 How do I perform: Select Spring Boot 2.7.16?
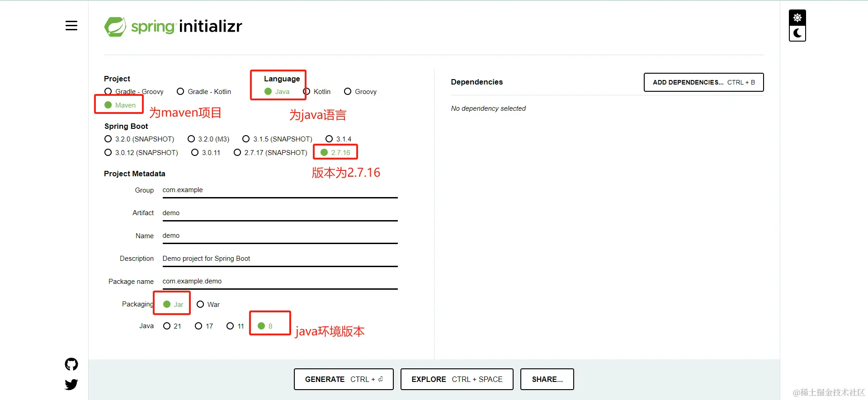pyautogui.click(x=335, y=153)
